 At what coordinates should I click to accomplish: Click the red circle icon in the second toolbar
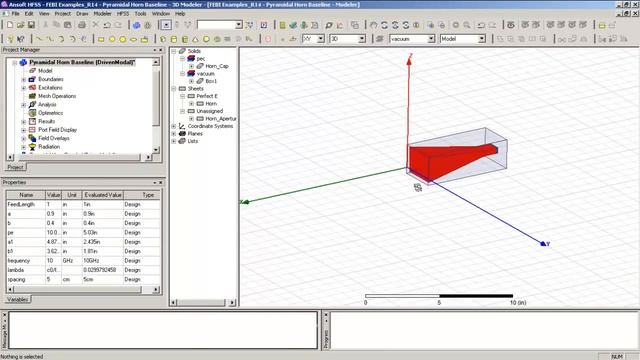pyautogui.click(x=268, y=39)
